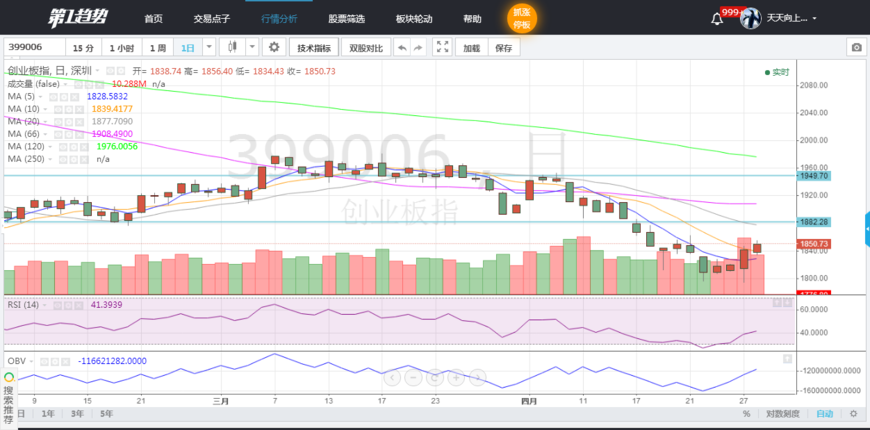This screenshot has height=430, width=870.
Task: Expand the 创业板指, 日, 深圳 legend arrow
Action: pyautogui.click(x=97, y=70)
